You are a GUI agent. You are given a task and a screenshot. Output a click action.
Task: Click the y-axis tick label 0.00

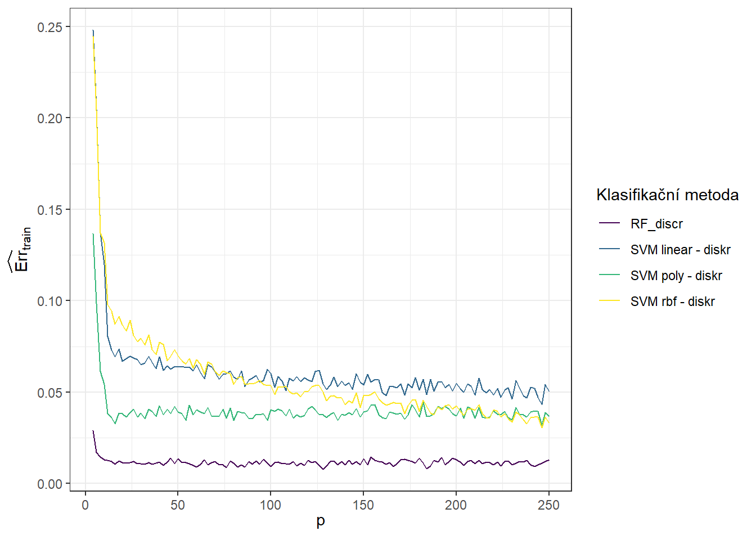pyautogui.click(x=49, y=484)
